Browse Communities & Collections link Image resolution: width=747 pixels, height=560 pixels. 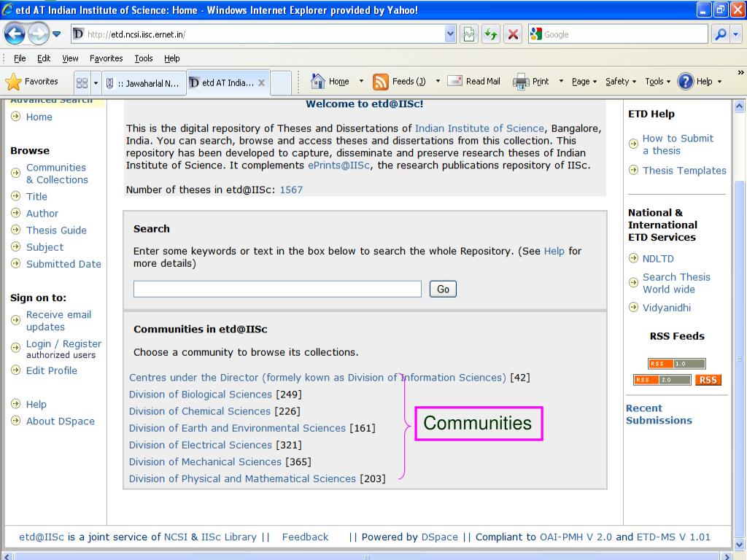[x=57, y=174]
